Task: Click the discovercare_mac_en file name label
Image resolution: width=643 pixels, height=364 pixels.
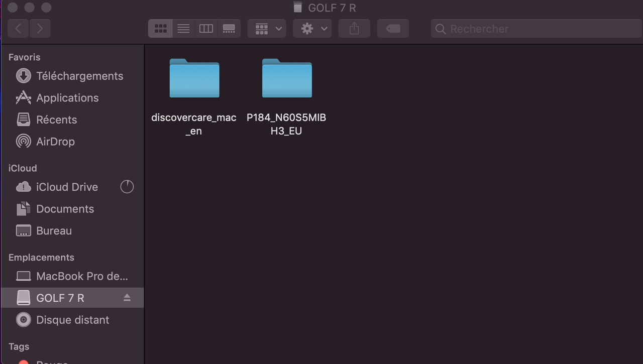Action: [194, 124]
